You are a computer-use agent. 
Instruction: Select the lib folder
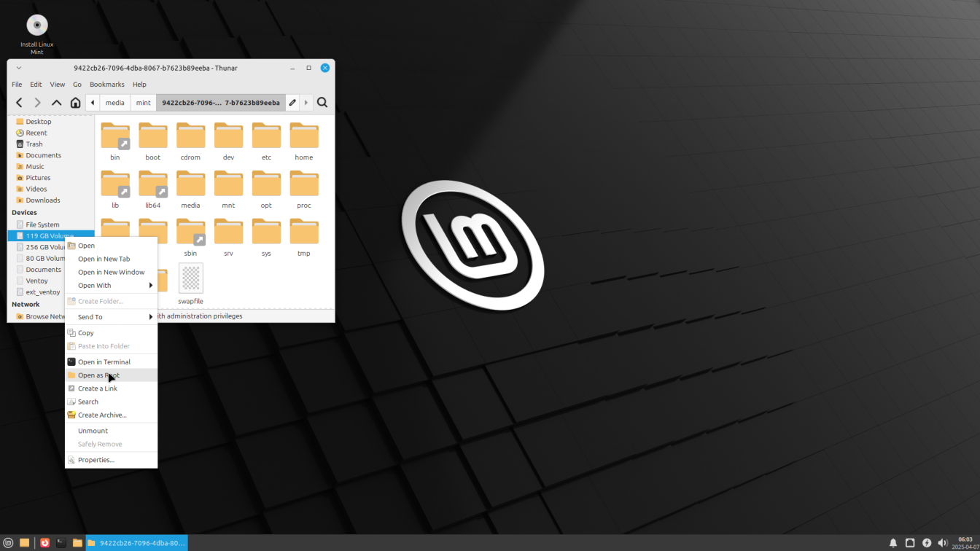coord(115,189)
